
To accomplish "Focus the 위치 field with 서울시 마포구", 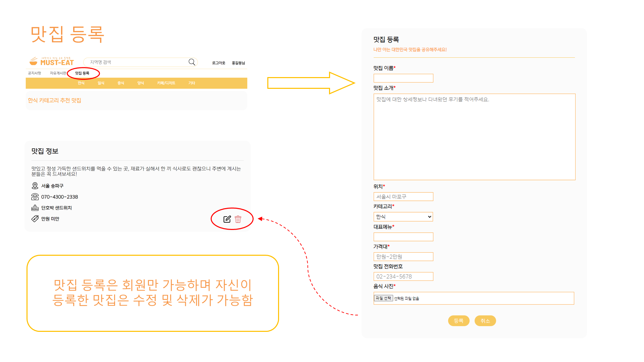I will (x=403, y=197).
